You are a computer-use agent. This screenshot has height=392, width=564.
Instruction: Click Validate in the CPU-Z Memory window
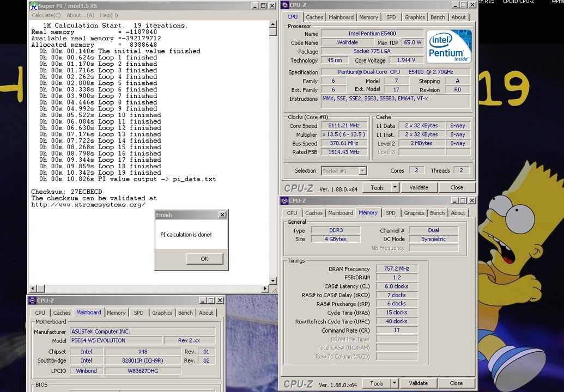point(419,383)
